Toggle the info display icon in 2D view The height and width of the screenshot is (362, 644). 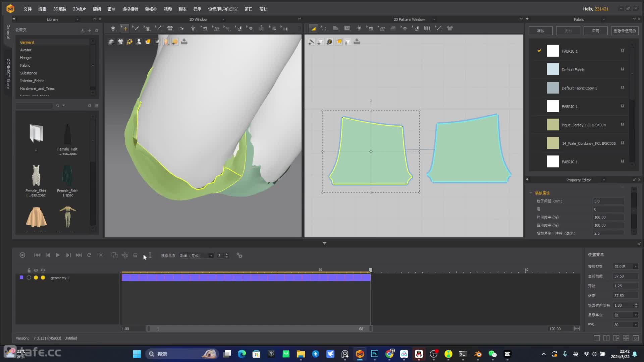[x=329, y=42]
